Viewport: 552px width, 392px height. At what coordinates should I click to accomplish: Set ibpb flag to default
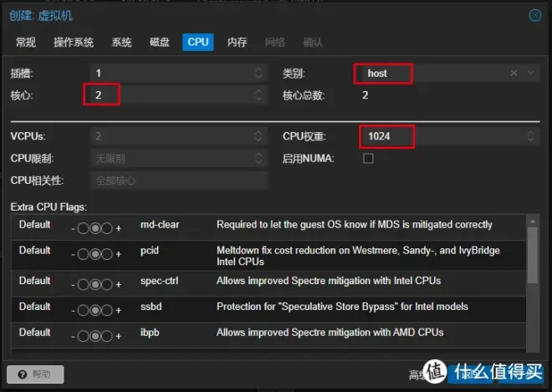[x=95, y=336]
